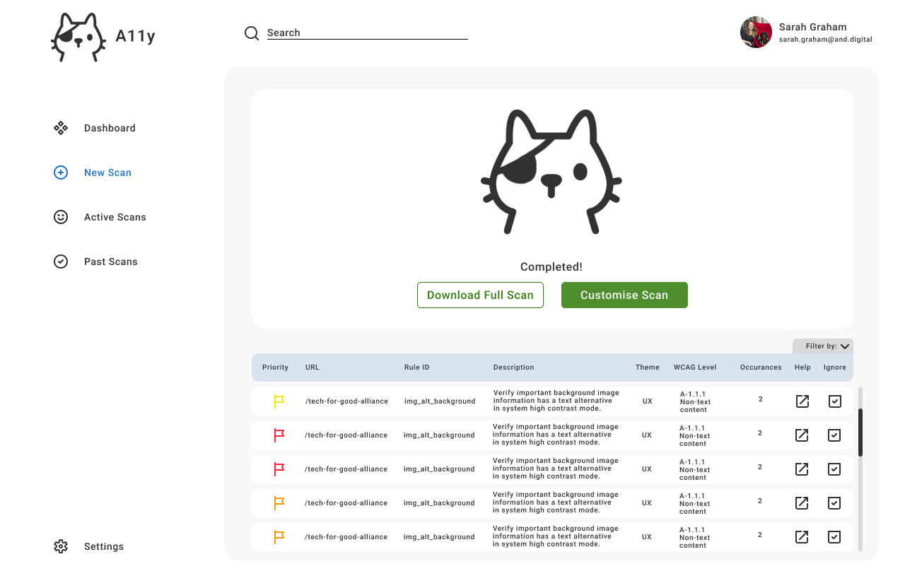Expand the Filter by dropdown

824,346
